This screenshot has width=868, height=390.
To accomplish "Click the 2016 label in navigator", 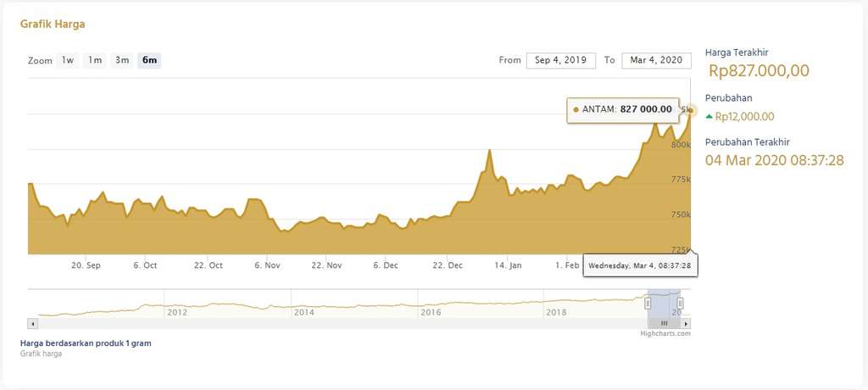I will 431,313.
